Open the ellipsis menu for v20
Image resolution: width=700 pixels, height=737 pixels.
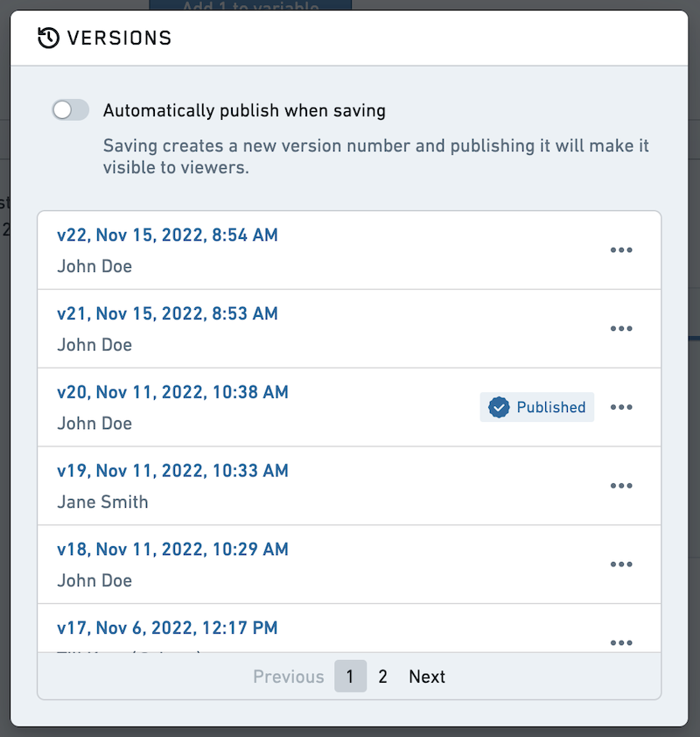[621, 407]
